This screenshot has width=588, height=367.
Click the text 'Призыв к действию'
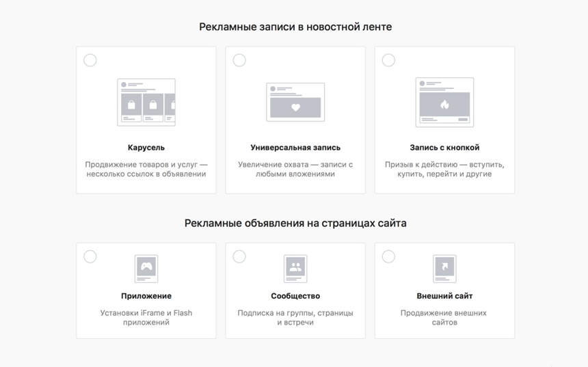pos(420,165)
